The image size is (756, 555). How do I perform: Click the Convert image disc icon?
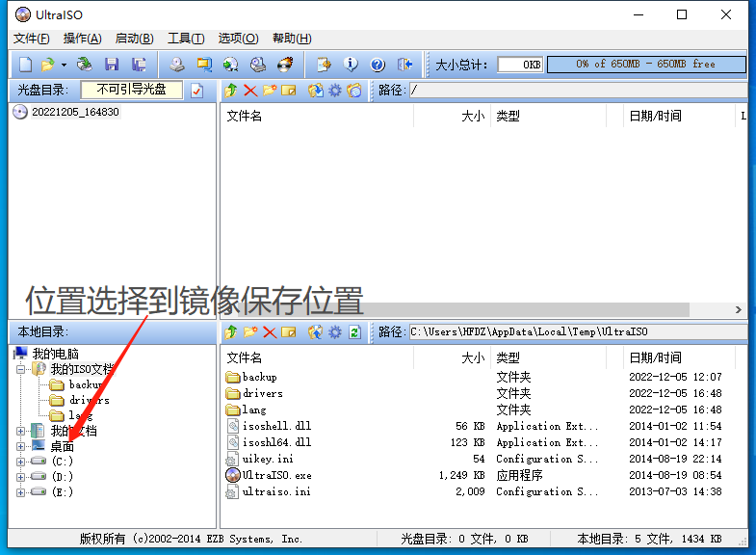(x=231, y=65)
